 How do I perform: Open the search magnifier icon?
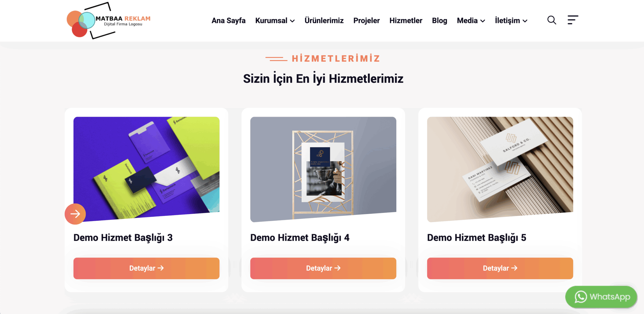tap(552, 20)
